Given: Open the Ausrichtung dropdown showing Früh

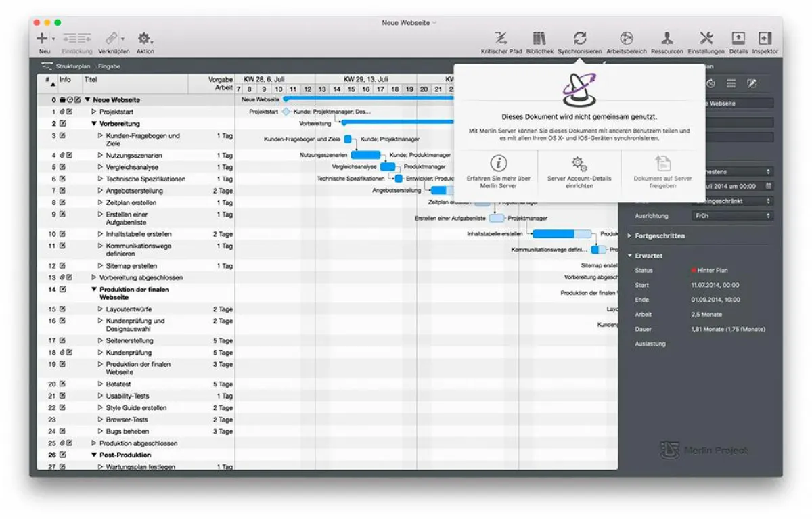Looking at the screenshot, I should [731, 216].
